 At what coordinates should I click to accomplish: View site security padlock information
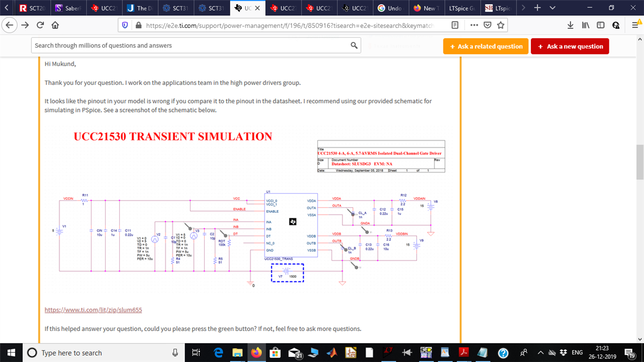click(x=138, y=25)
